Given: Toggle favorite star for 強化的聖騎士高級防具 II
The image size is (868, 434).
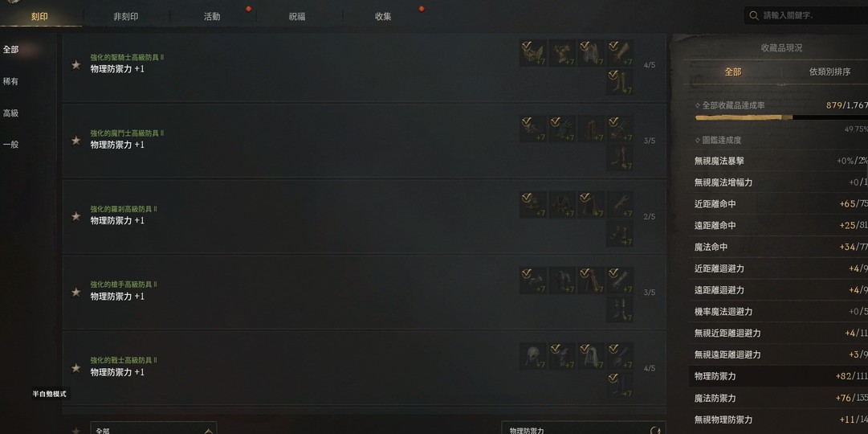Looking at the screenshot, I should point(75,65).
